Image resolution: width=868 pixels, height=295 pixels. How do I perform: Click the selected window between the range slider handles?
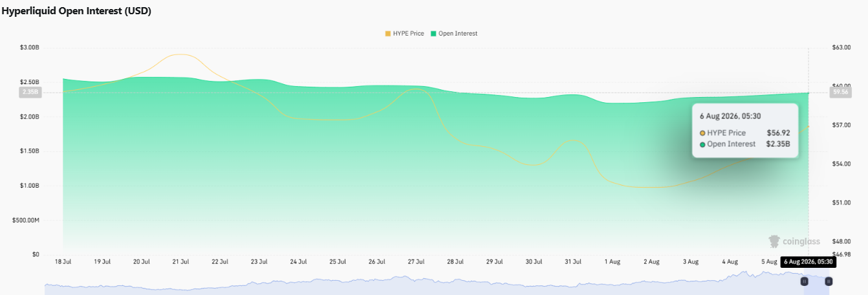(816, 283)
